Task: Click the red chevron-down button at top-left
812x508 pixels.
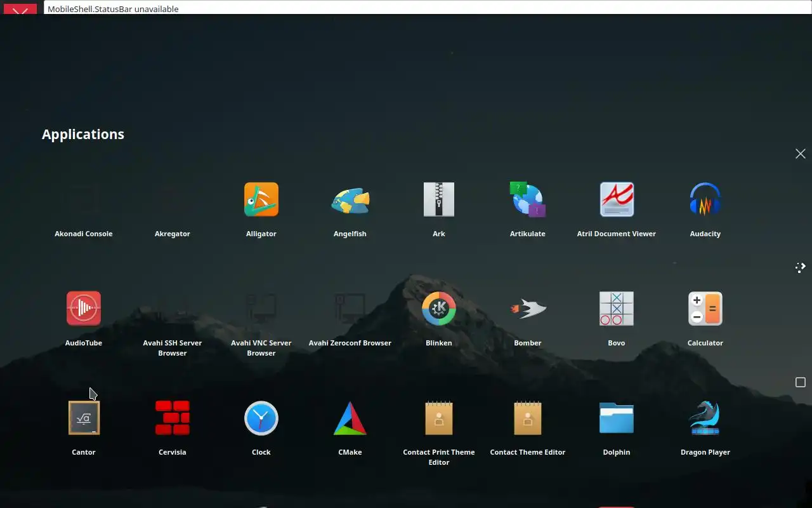Action: 20,10
